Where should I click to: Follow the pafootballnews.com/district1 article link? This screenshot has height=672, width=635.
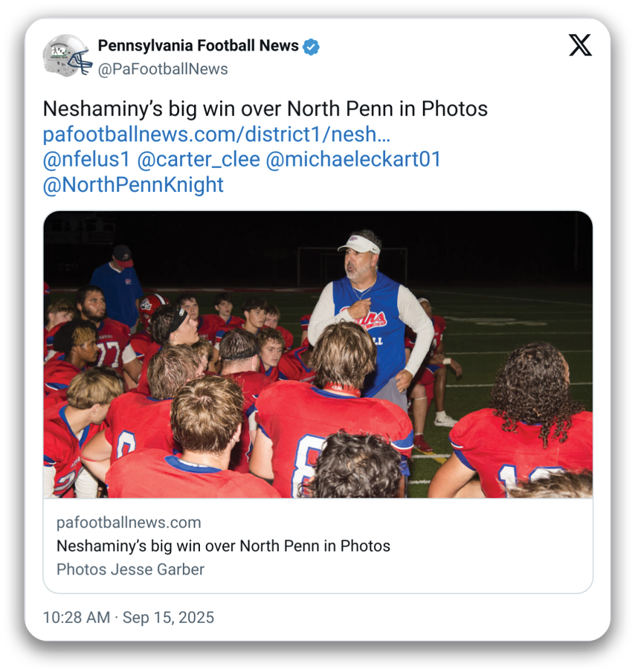216,135
